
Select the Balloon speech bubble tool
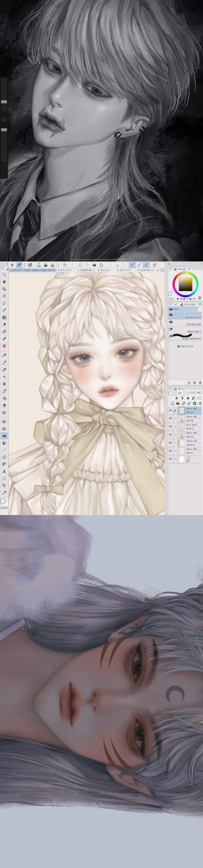(x=4, y=479)
